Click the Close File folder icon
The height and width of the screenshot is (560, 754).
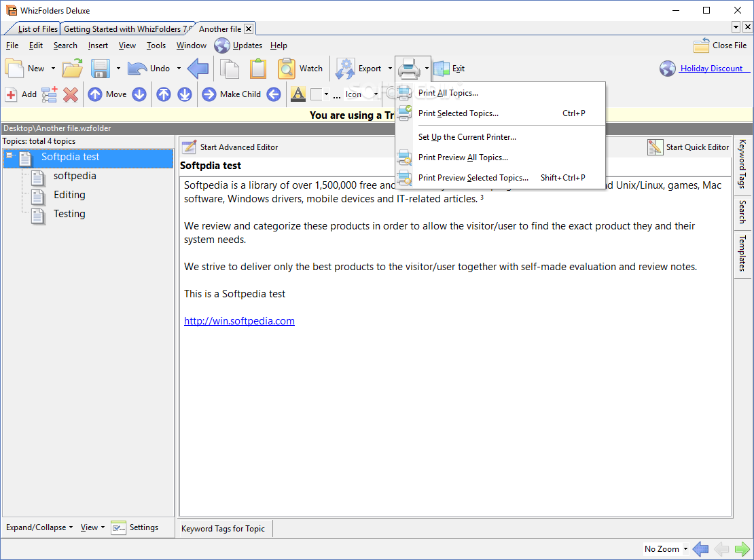(x=701, y=45)
